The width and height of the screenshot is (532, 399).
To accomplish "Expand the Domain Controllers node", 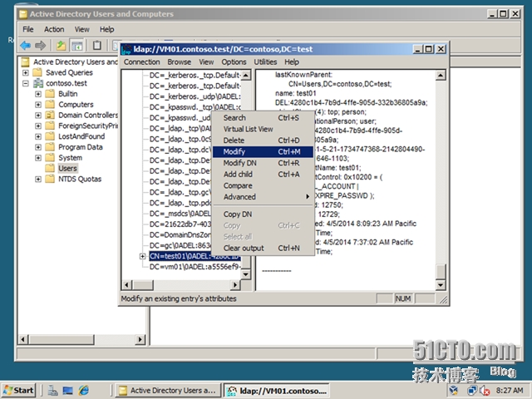I will [38, 116].
